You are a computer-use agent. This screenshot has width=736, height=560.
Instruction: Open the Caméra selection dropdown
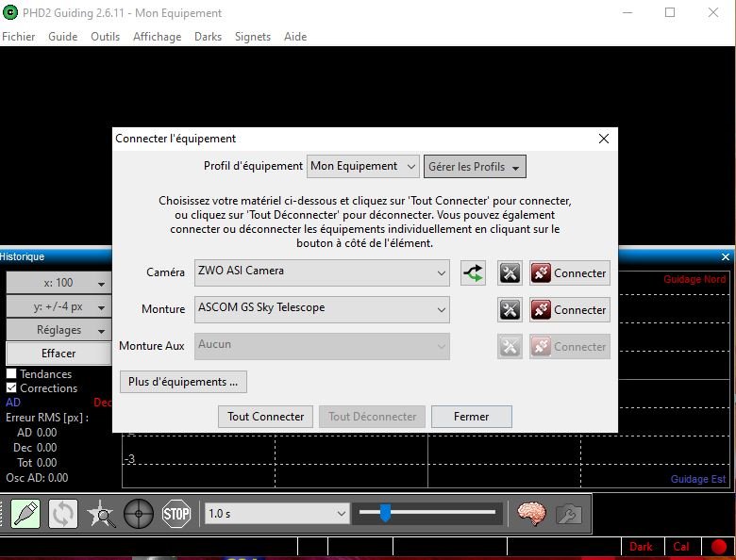pos(322,272)
